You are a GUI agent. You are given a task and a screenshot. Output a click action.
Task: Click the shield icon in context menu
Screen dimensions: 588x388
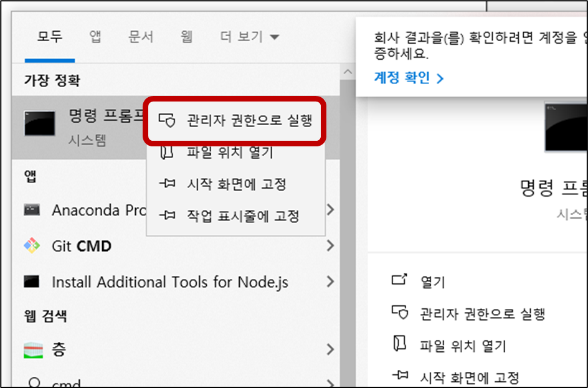[167, 121]
